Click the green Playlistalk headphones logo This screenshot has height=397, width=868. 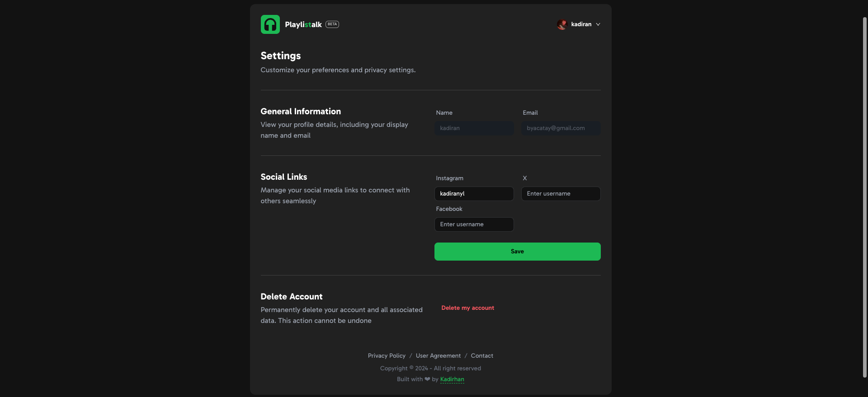[270, 24]
